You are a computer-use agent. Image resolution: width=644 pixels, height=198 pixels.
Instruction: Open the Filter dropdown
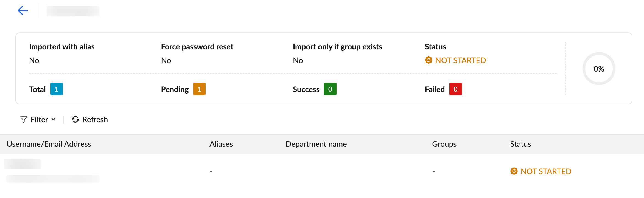click(x=38, y=120)
